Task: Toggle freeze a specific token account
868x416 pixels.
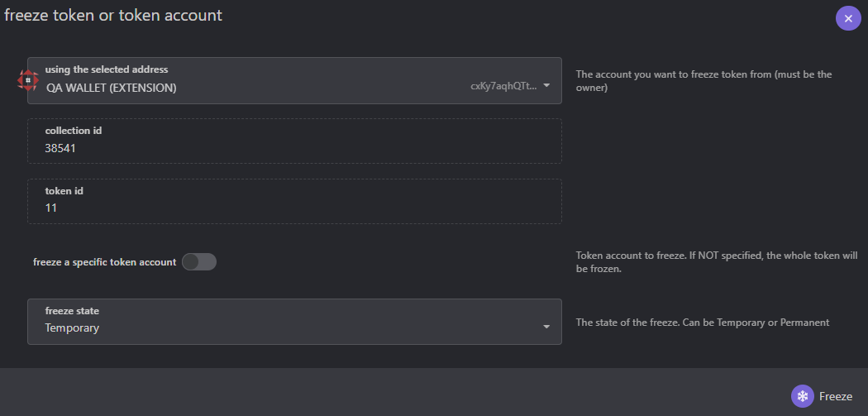Action: click(199, 262)
